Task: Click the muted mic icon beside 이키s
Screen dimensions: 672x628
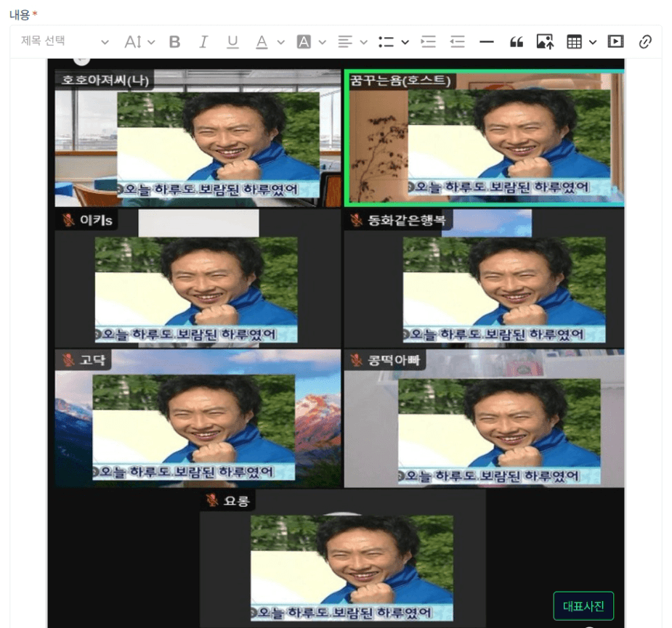Action: 68,220
